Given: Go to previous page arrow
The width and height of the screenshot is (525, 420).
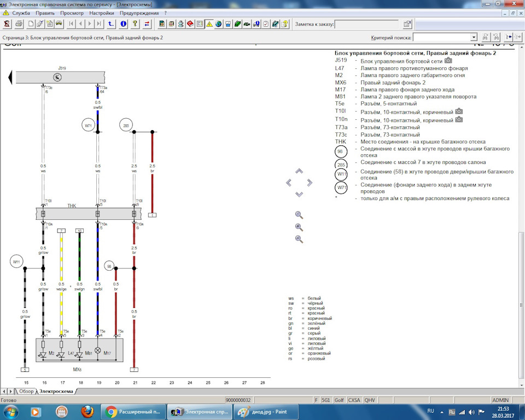Looking at the screenshot, I should 80,24.
